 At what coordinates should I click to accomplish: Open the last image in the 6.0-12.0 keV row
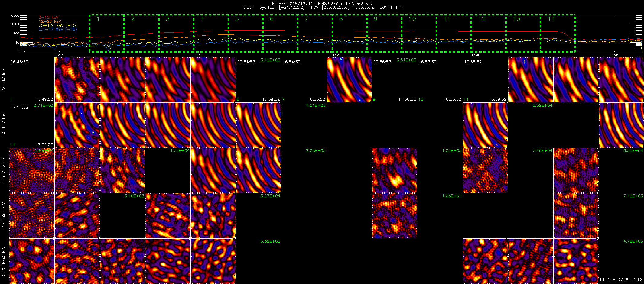(621, 125)
